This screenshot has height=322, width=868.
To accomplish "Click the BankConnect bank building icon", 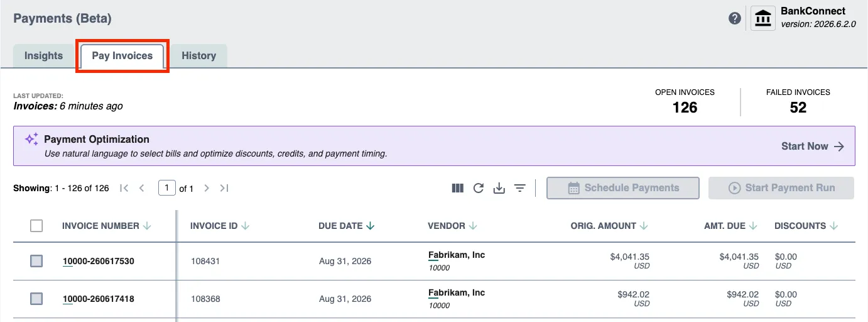I will (763, 18).
